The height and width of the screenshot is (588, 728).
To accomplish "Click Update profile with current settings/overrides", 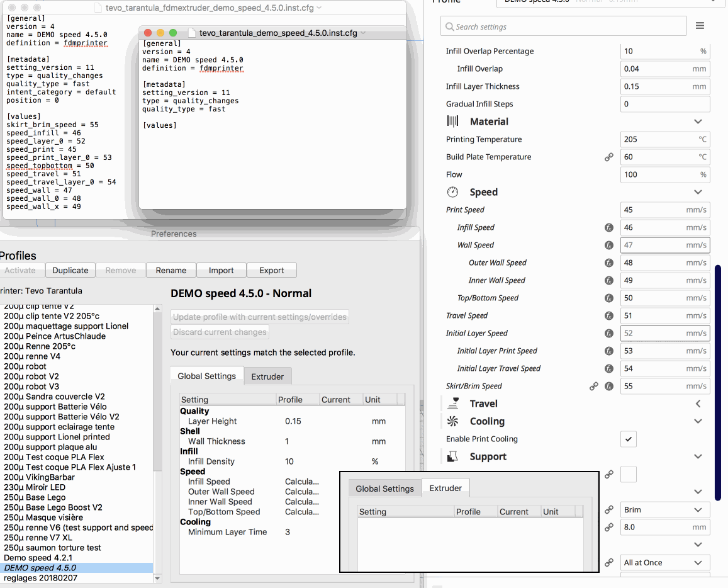I will (x=259, y=317).
